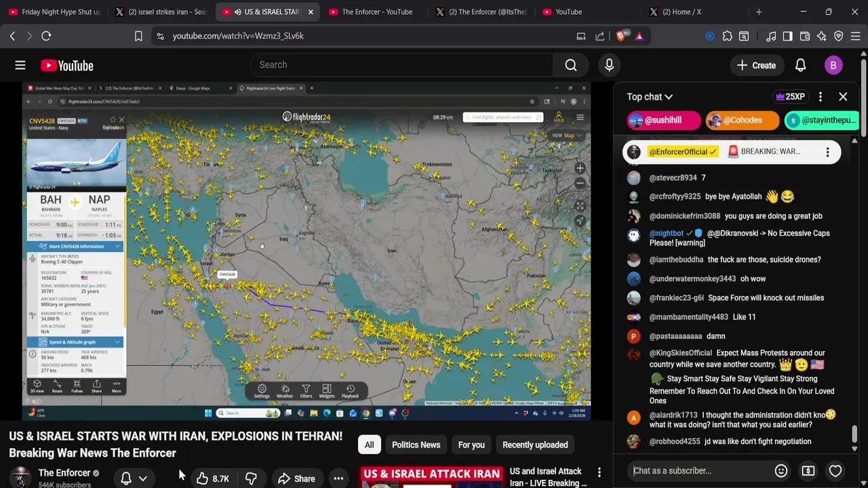Screen dimensions: 868x488
Task: Select the For you chip
Action: coord(471,445)
